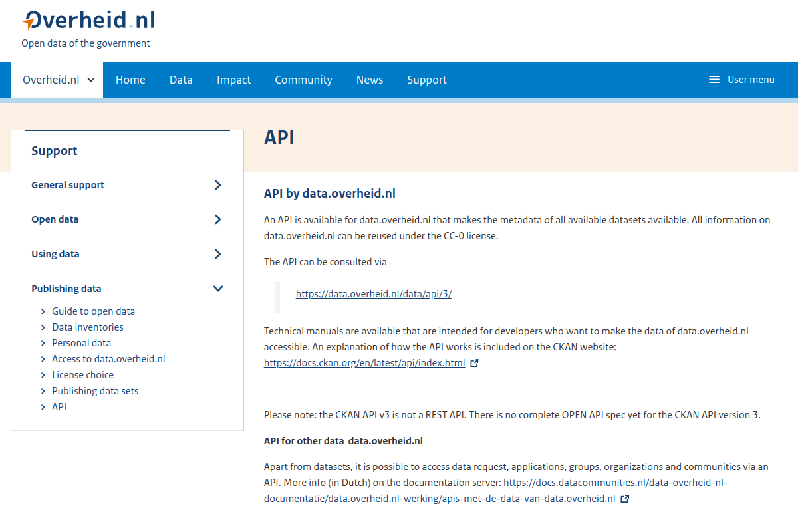Click 'The API can be consulted via' text

click(325, 262)
